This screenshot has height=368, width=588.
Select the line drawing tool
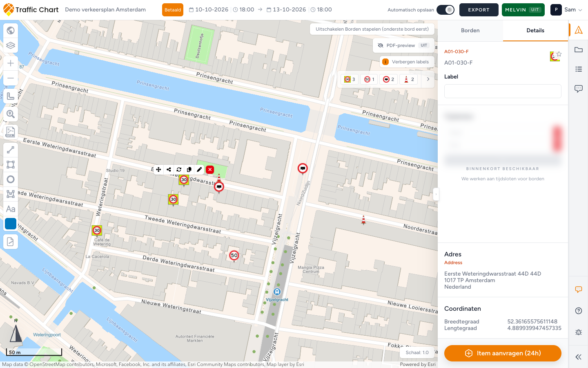(x=11, y=150)
